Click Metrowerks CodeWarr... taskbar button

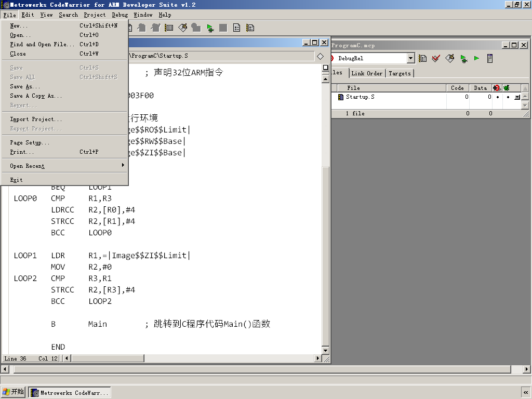(x=70, y=393)
